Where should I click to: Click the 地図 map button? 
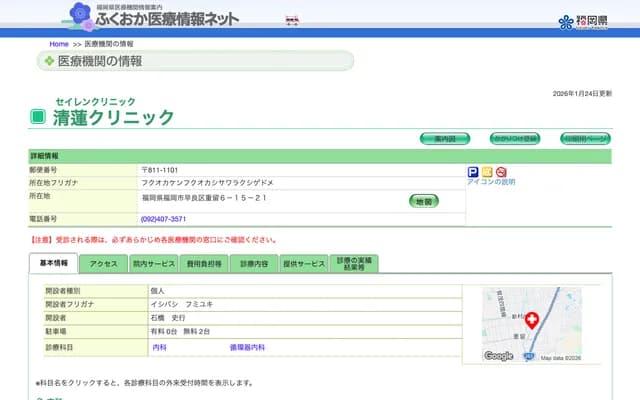(x=424, y=201)
